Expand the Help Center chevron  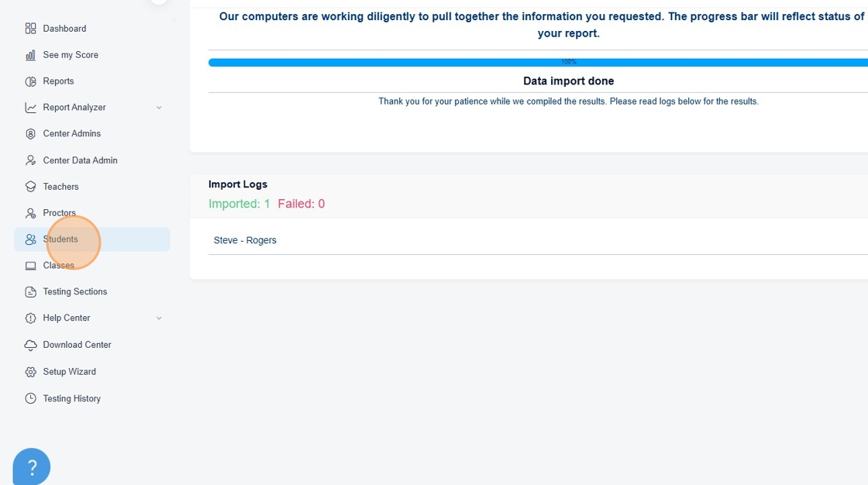click(159, 318)
